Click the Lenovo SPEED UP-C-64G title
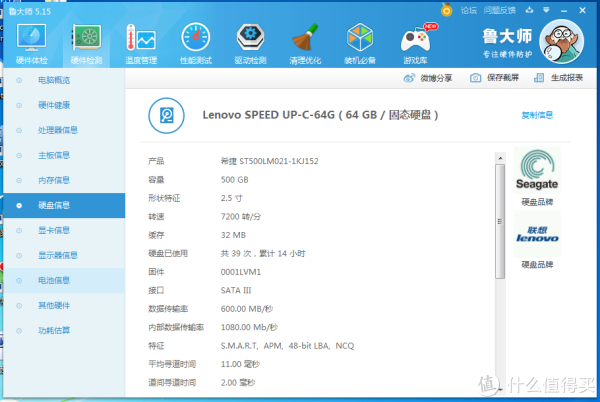 pyautogui.click(x=320, y=115)
